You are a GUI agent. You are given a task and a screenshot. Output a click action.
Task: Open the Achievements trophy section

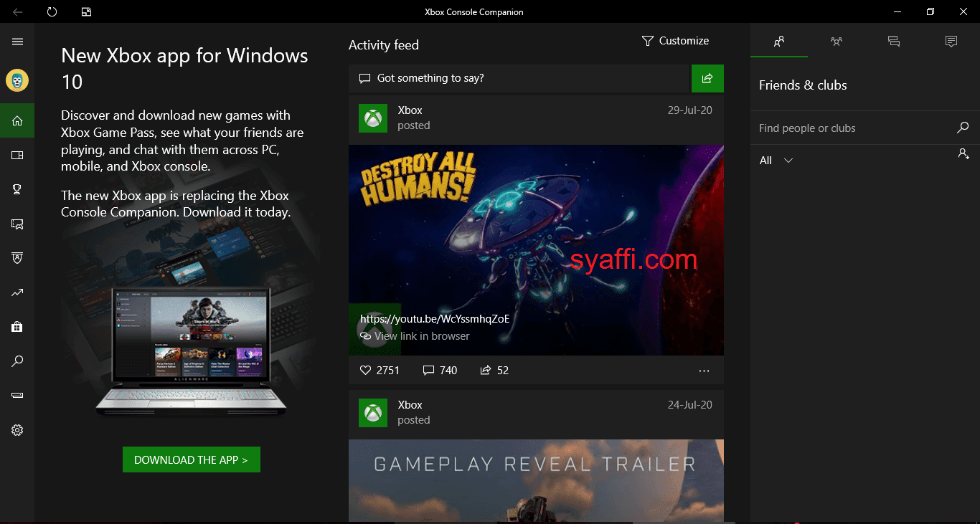(17, 189)
